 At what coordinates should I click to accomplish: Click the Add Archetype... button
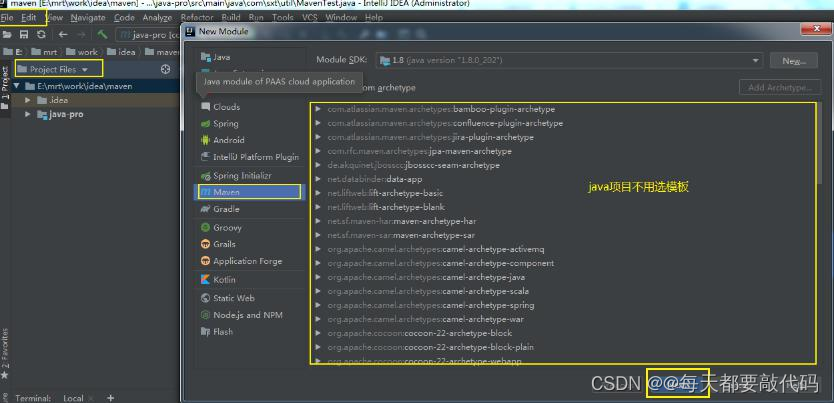(780, 87)
